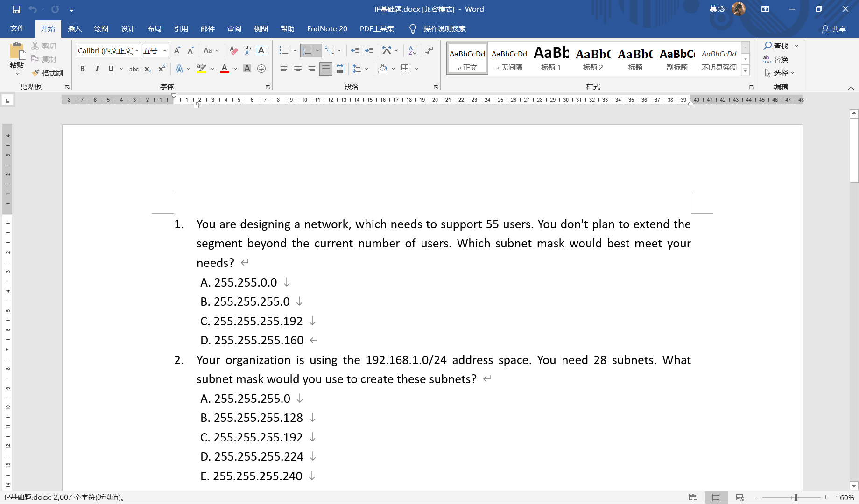Open the 插入 ribbon tab
This screenshot has width=859, height=504.
coord(75,29)
